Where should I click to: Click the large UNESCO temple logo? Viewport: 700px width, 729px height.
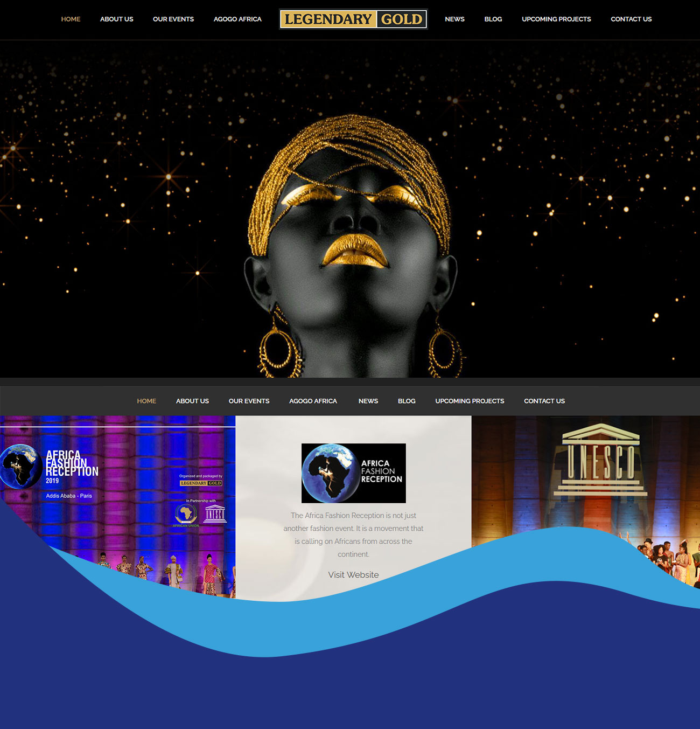pyautogui.click(x=600, y=460)
